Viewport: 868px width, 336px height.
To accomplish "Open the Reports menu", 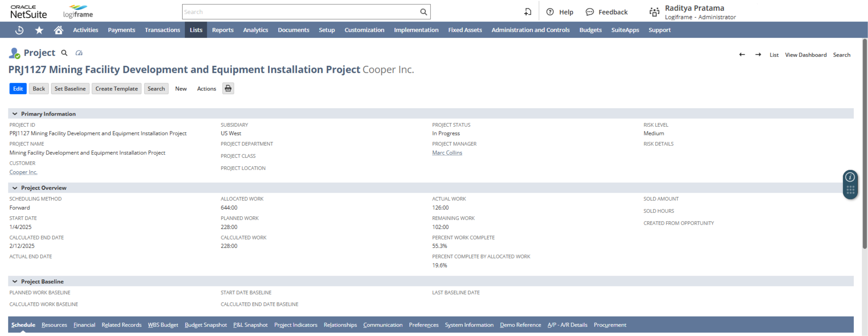I will click(223, 30).
